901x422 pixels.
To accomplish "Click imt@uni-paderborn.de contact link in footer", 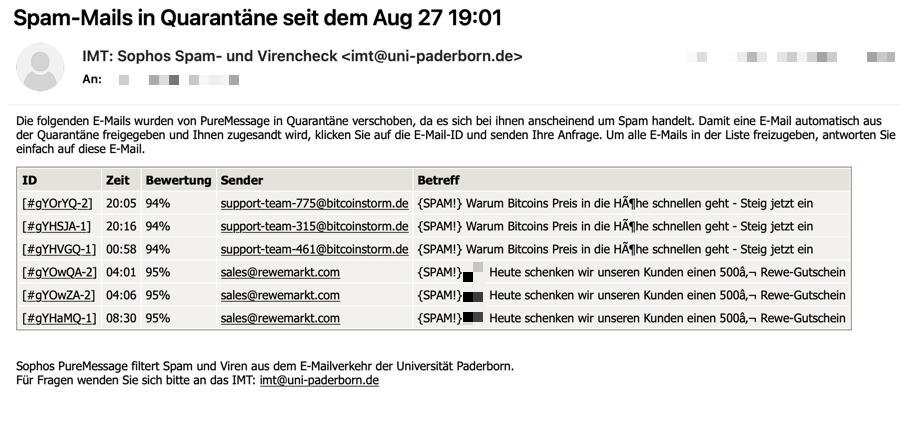I will (x=319, y=380).
